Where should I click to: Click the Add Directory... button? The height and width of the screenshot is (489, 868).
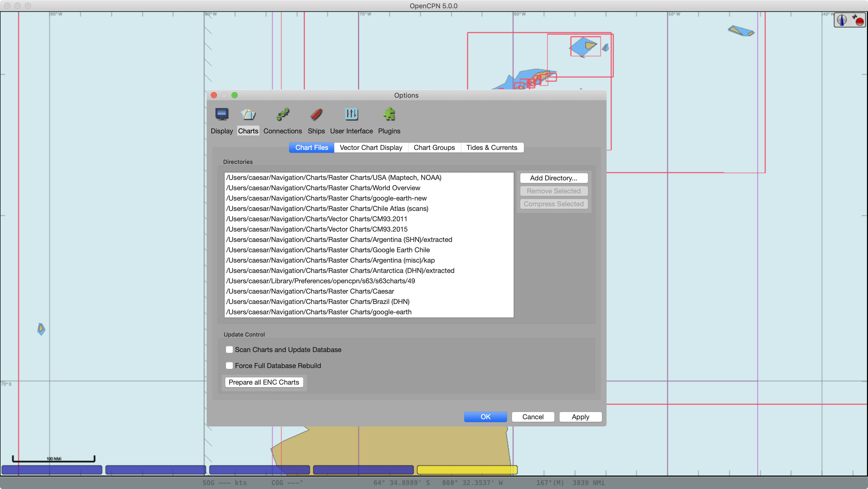point(554,178)
